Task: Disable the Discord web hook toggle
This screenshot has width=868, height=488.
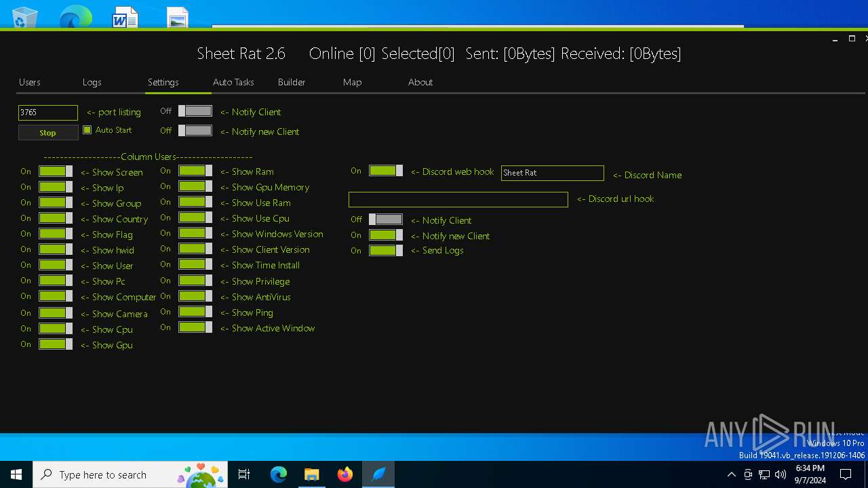Action: pos(386,171)
